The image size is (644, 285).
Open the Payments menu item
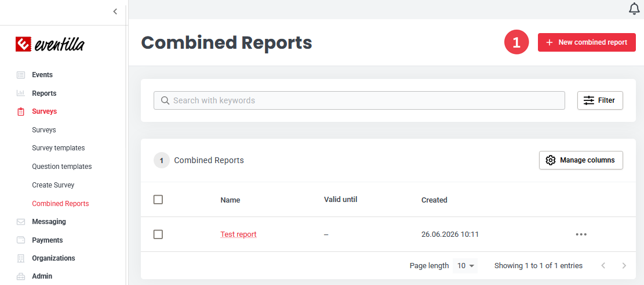[x=47, y=240]
